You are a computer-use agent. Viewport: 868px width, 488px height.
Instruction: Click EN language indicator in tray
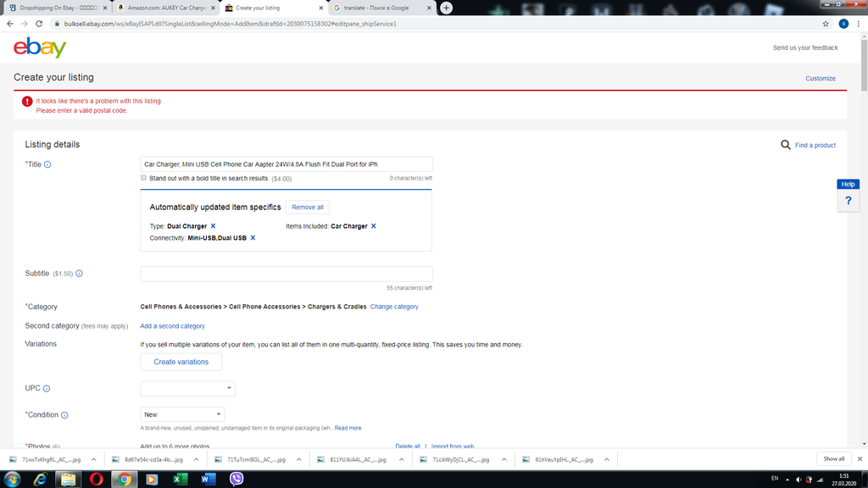point(775,479)
